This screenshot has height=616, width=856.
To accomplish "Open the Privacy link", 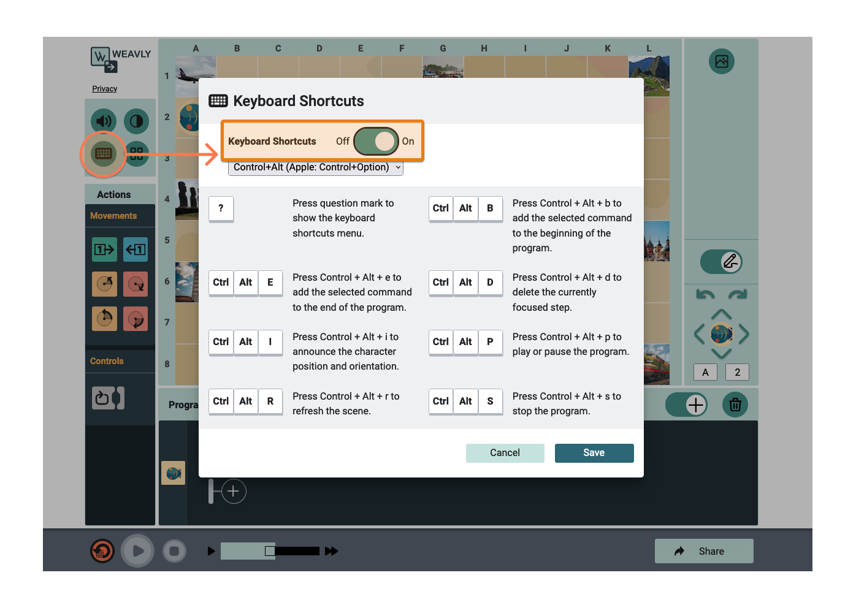I will pos(104,88).
